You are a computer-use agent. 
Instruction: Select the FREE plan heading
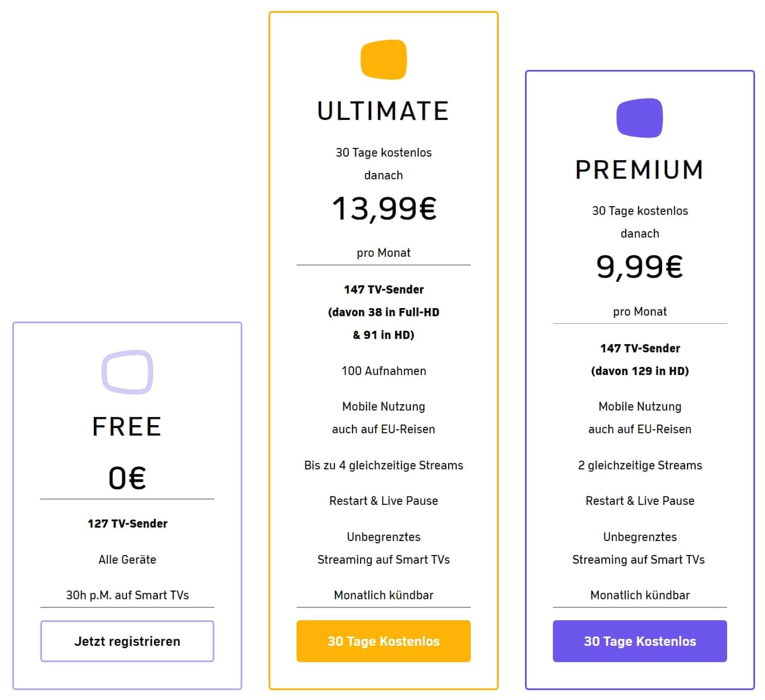point(127,427)
